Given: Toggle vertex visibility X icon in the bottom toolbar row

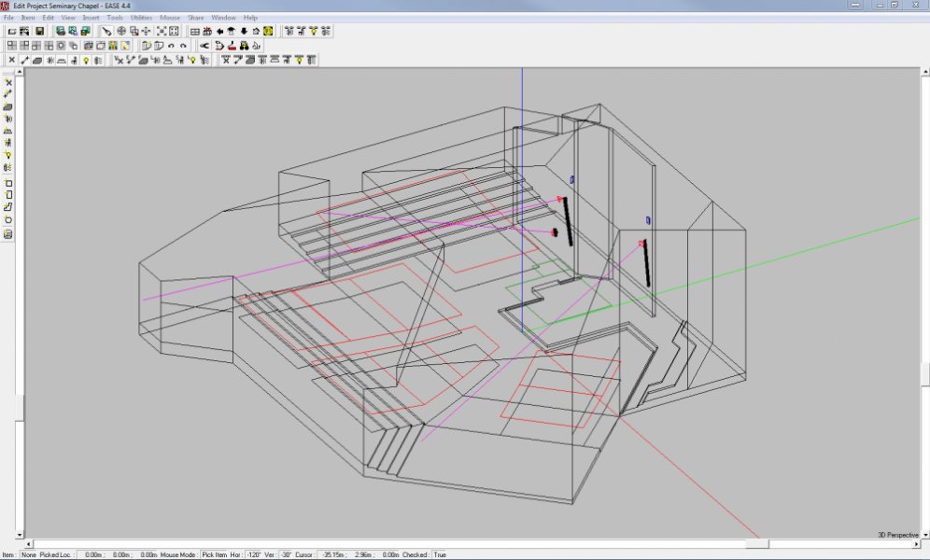Looking at the screenshot, I should point(11,60).
